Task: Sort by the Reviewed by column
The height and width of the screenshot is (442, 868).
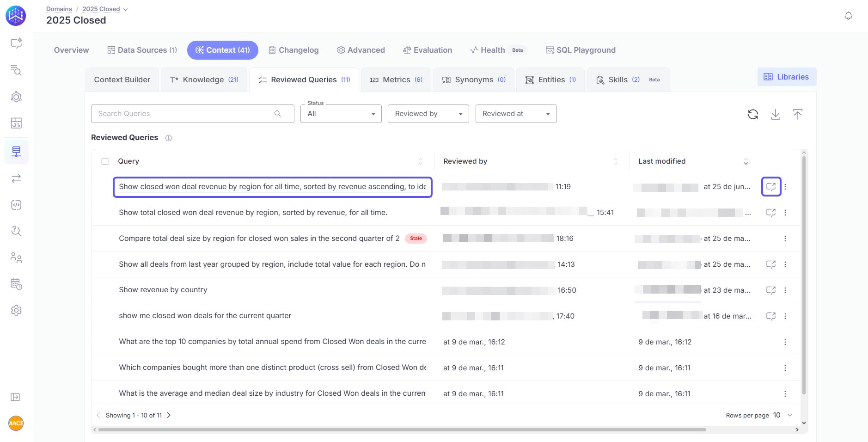Action: click(615, 161)
